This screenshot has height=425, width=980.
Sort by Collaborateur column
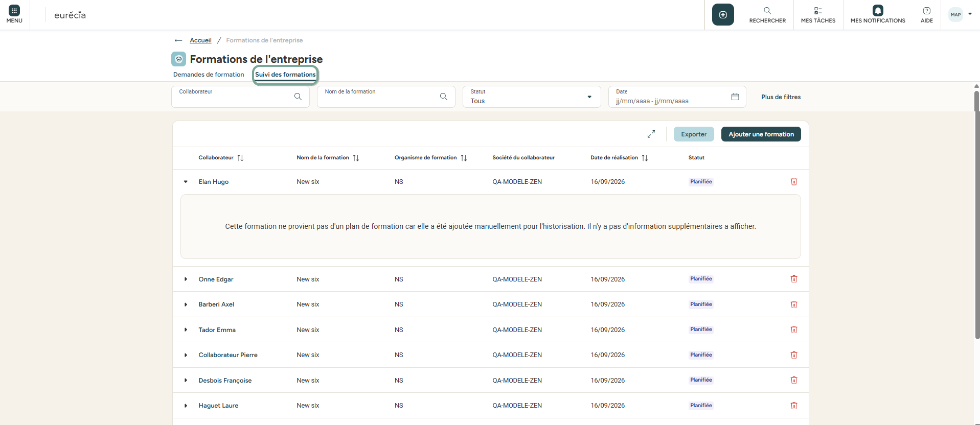[240, 158]
